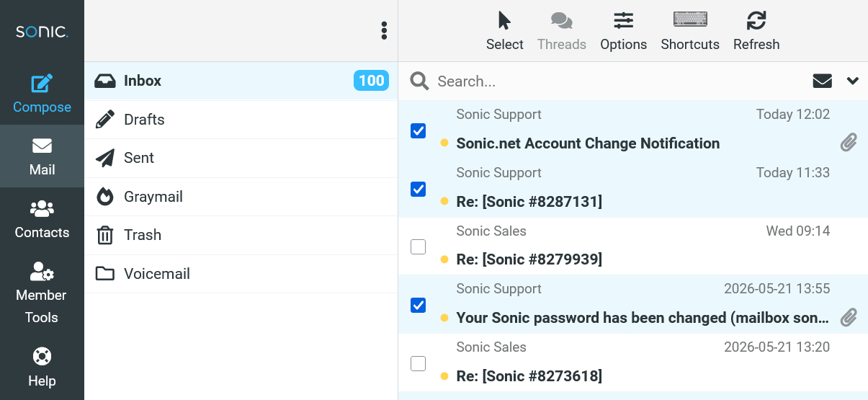
Task: Uncheck the Re: [Sonic #8287131] message checkbox
Action: point(418,189)
